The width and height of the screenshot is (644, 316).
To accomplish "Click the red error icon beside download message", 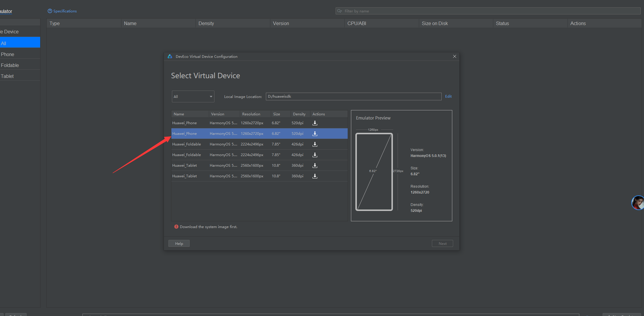I will coord(176,227).
